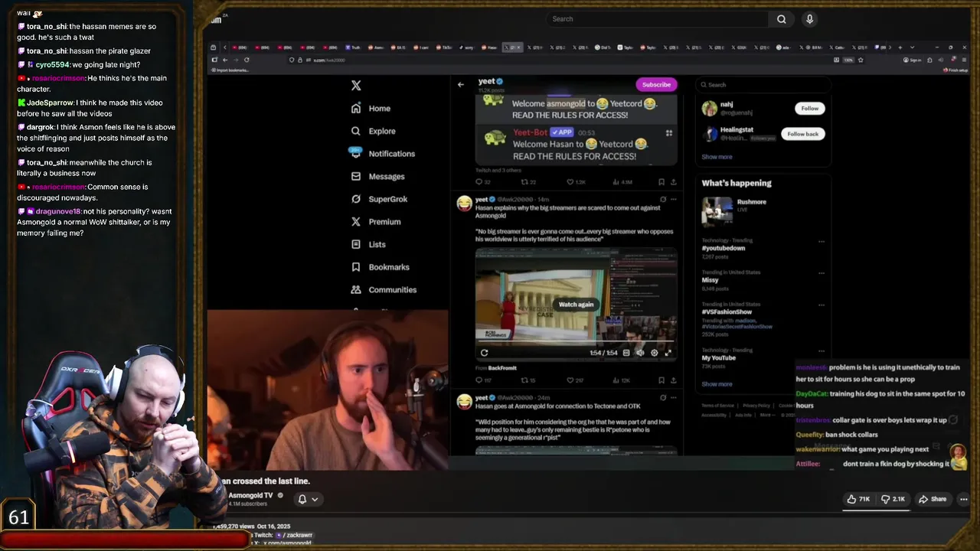The width and height of the screenshot is (980, 551).
Task: Click the YouTube search field
Action: 657,19
